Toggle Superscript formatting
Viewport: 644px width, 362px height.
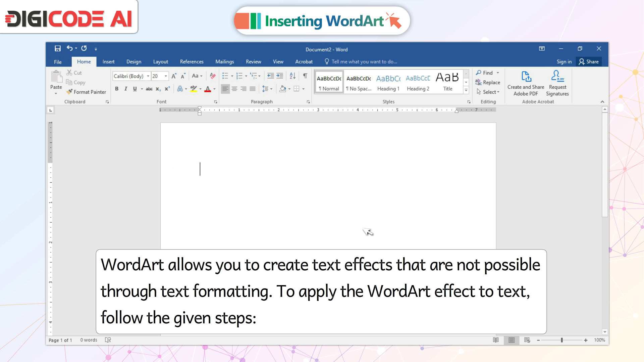click(x=167, y=89)
